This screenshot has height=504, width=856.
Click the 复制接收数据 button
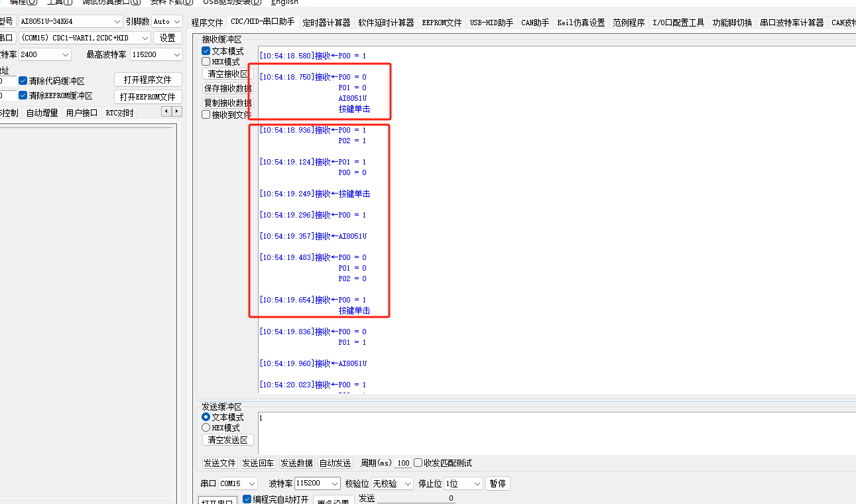pyautogui.click(x=227, y=103)
